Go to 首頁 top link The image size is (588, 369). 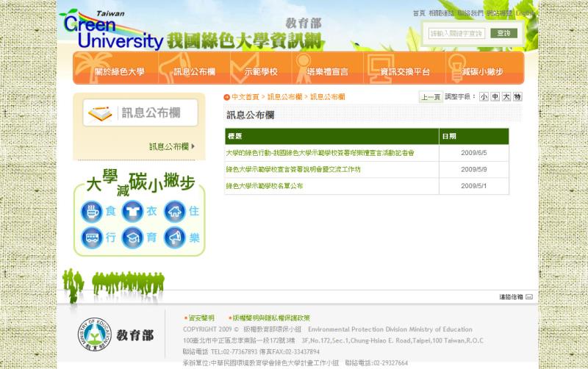(x=419, y=13)
